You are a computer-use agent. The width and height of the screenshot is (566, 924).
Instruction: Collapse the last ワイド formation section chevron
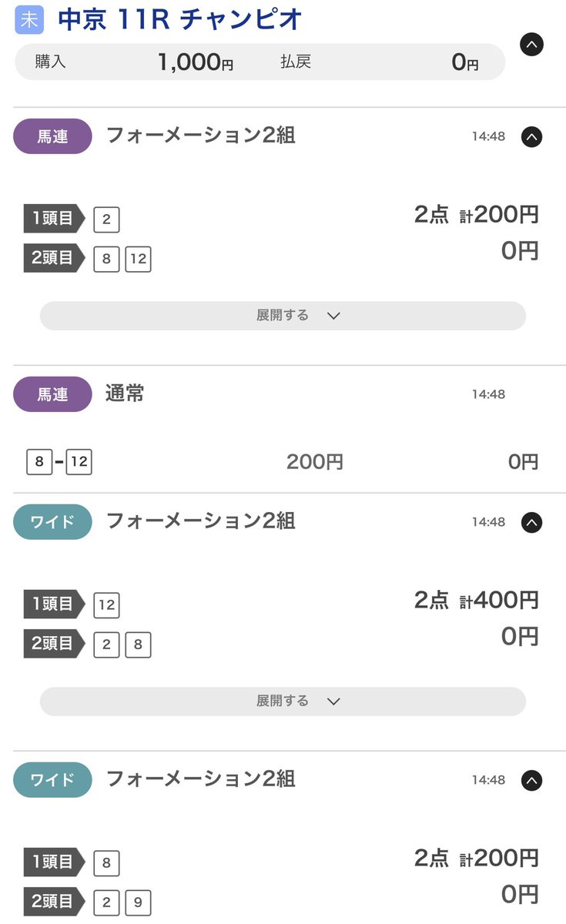coord(531,781)
